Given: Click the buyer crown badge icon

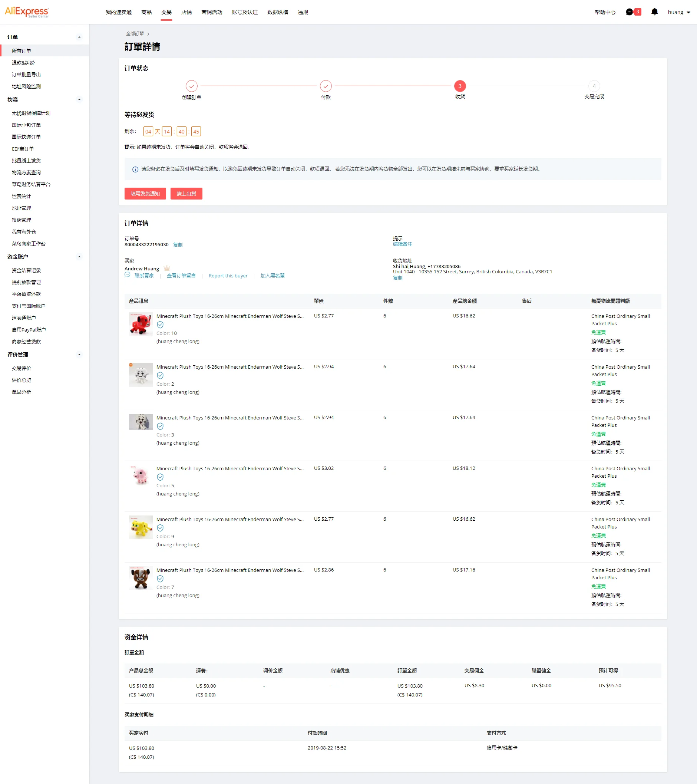Looking at the screenshot, I should pos(167,268).
